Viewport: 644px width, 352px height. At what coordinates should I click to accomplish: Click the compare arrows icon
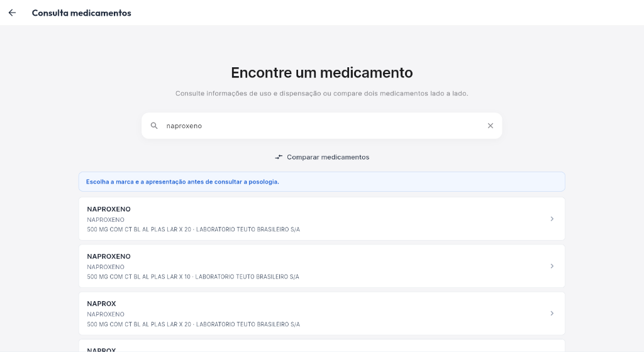coord(279,157)
